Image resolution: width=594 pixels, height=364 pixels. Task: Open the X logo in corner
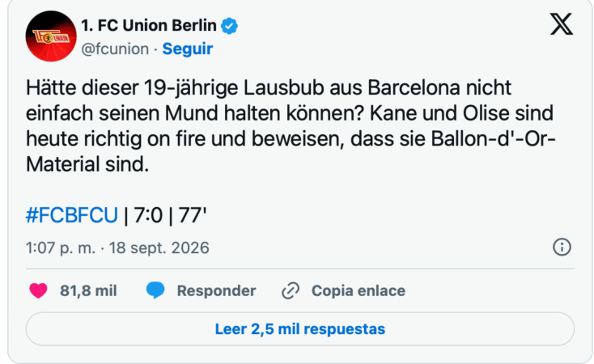click(x=562, y=24)
